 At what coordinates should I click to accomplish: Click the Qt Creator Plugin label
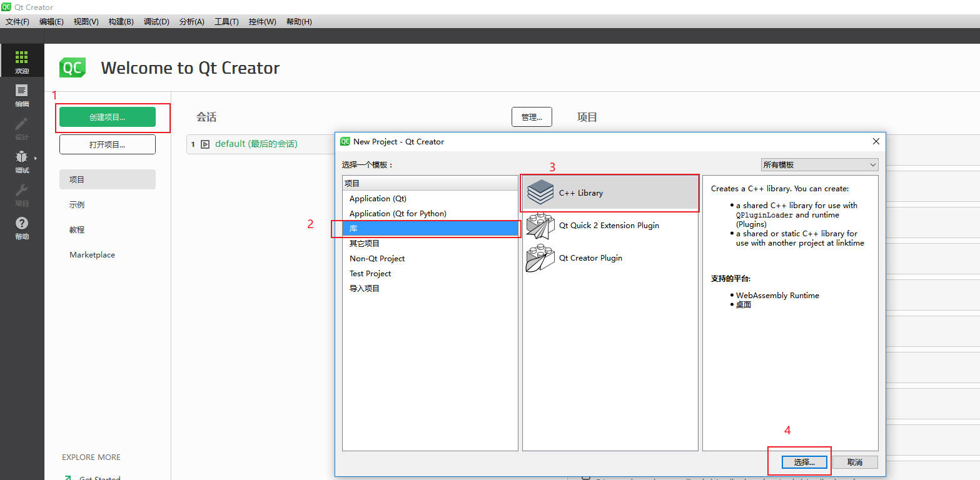[590, 257]
